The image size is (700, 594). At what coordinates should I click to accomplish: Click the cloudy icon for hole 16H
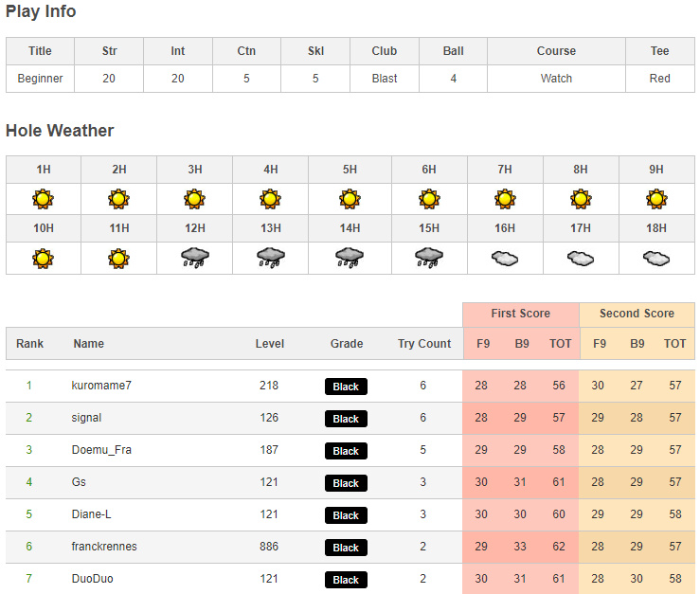pos(505,258)
